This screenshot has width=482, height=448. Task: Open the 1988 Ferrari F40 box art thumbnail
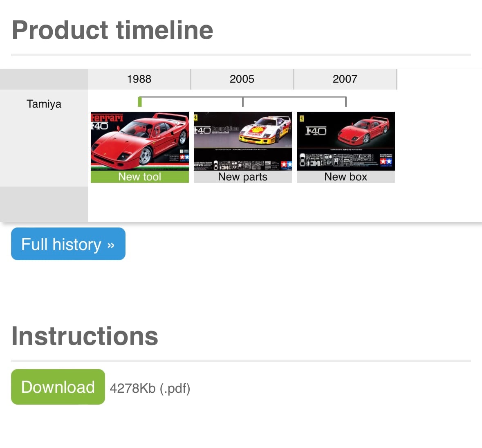click(x=139, y=141)
